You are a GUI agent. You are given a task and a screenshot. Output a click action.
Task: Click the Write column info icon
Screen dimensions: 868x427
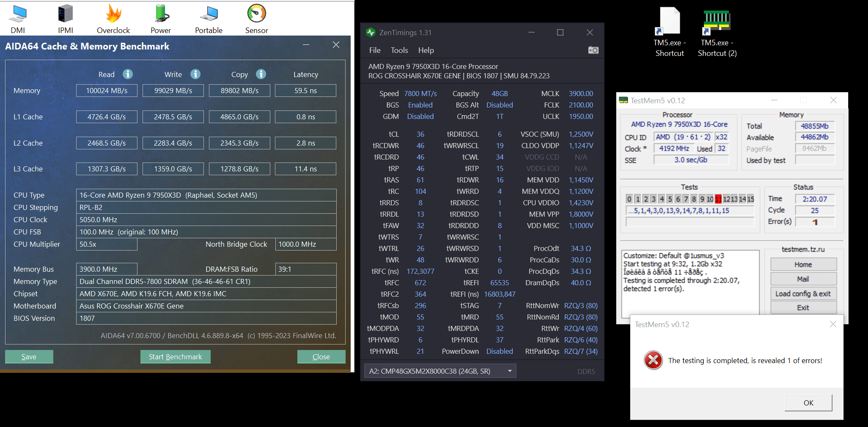tap(195, 74)
